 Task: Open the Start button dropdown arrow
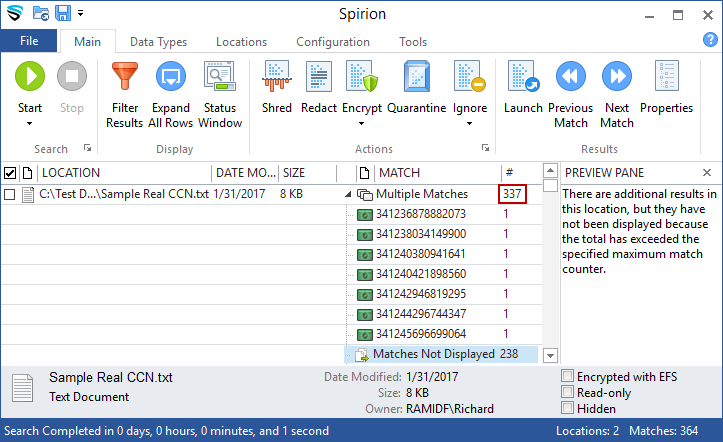point(30,124)
